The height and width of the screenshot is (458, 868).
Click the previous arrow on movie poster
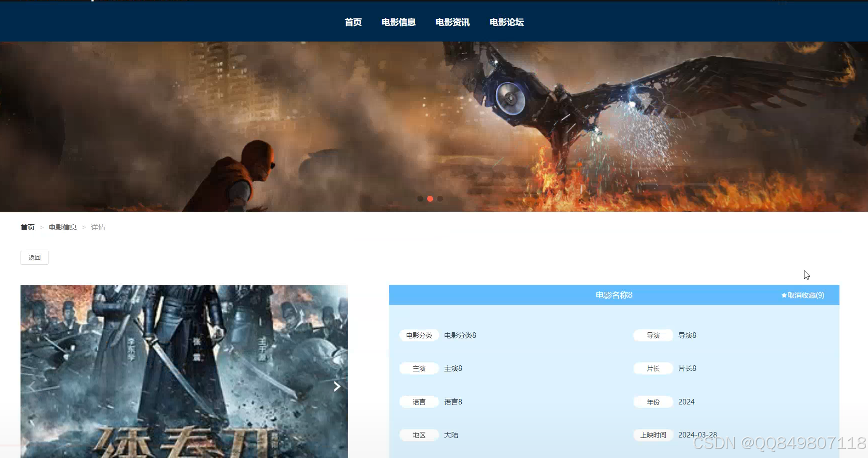tap(32, 386)
